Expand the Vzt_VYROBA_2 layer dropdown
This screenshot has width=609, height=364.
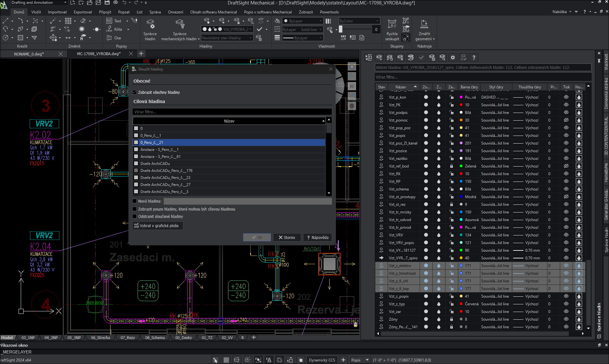click(x=251, y=29)
